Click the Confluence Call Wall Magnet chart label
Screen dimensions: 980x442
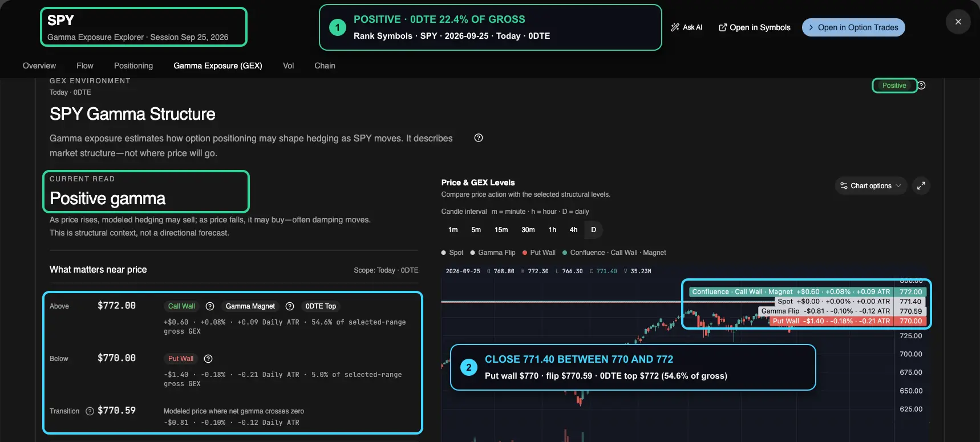(791, 291)
